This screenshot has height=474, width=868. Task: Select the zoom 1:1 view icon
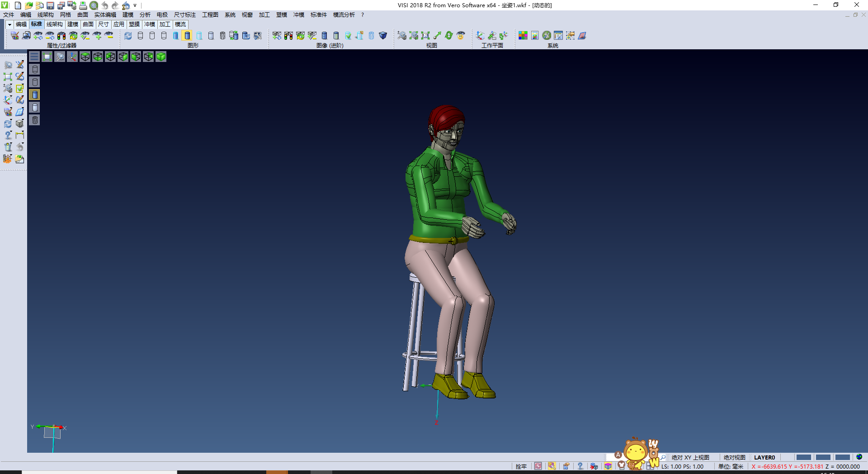[x=425, y=36]
